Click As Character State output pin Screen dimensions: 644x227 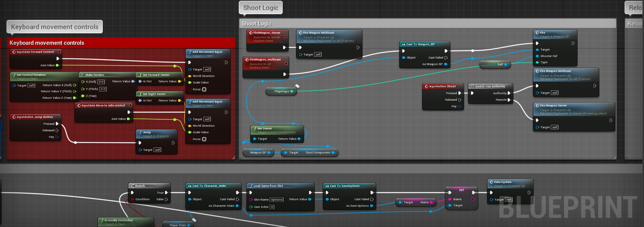(237, 206)
